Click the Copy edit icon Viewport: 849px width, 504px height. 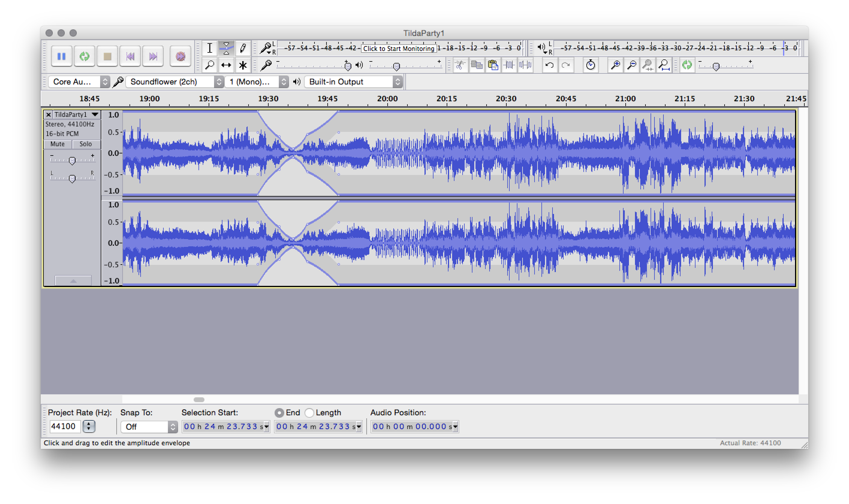click(477, 64)
